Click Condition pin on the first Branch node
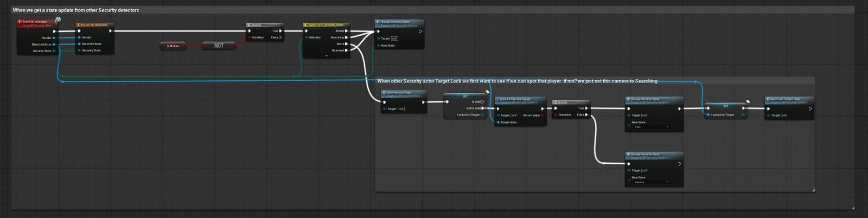Screen dimensions: 868x218 click(x=250, y=37)
